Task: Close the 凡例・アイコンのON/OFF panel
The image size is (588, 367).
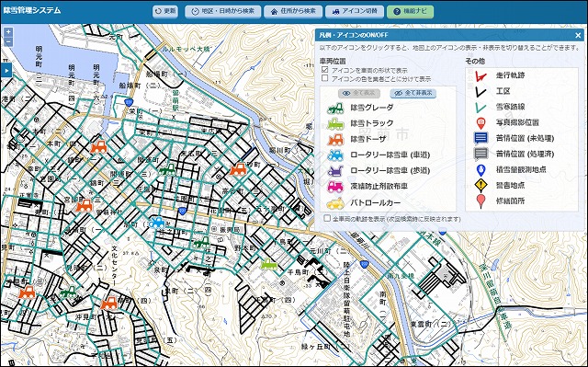Action: click(578, 35)
